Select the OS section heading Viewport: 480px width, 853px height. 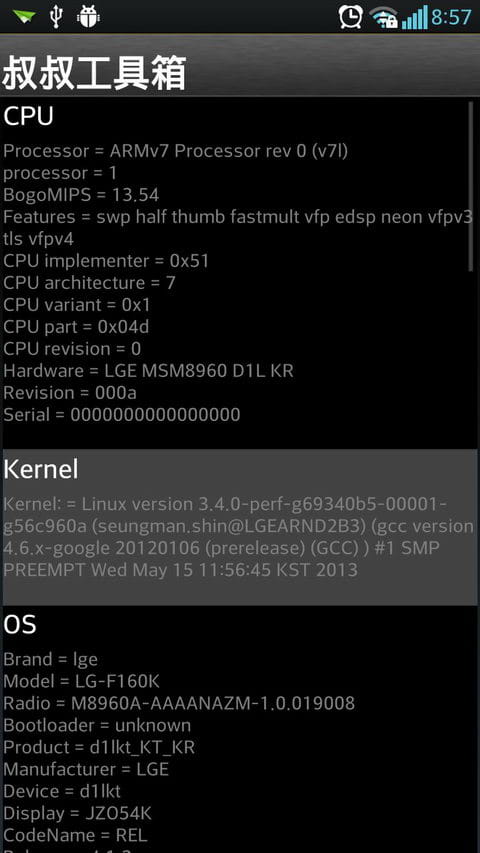pos(20,624)
